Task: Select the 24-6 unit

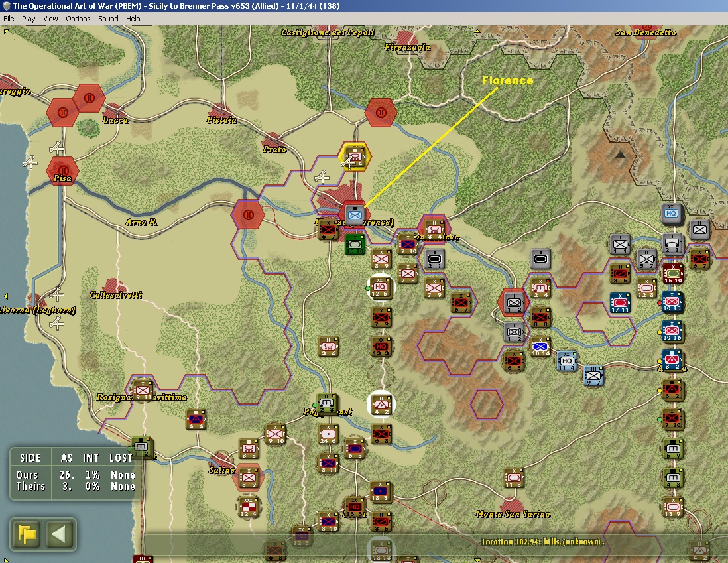Action: (x=328, y=434)
